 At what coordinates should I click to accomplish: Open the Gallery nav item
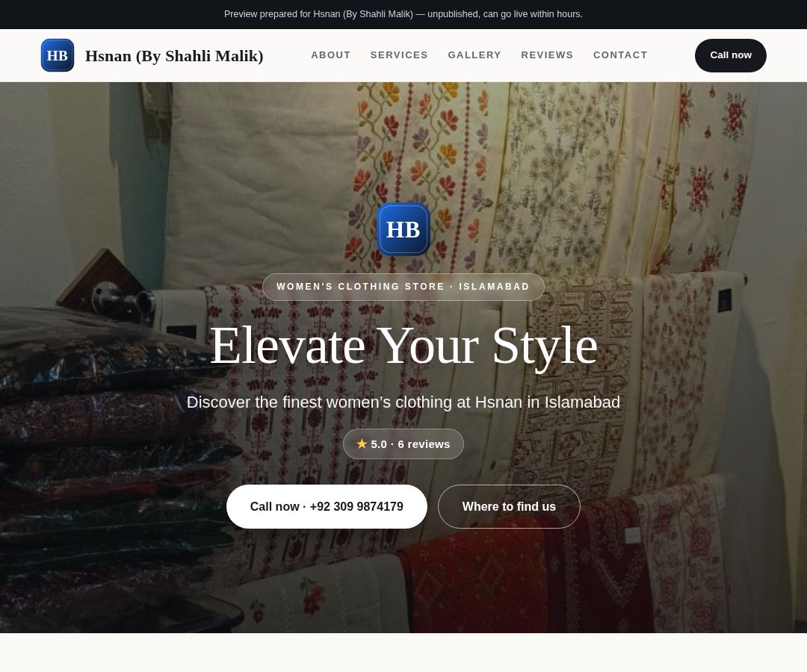(474, 55)
